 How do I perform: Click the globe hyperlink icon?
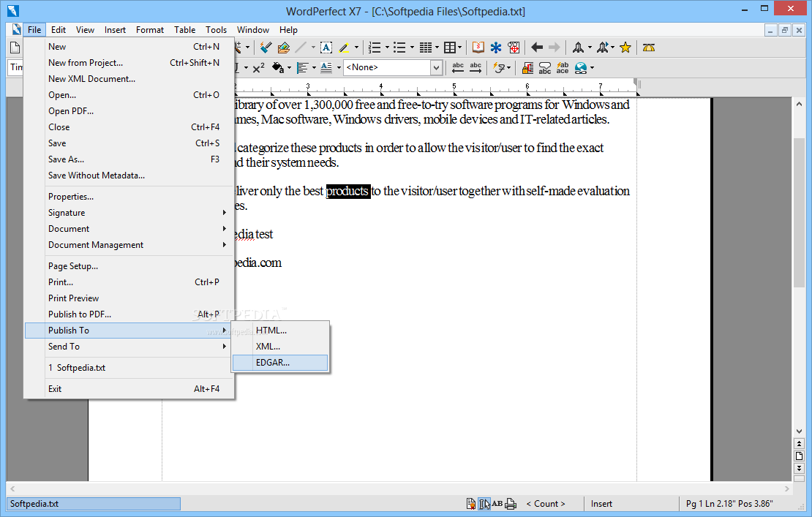[x=581, y=68]
